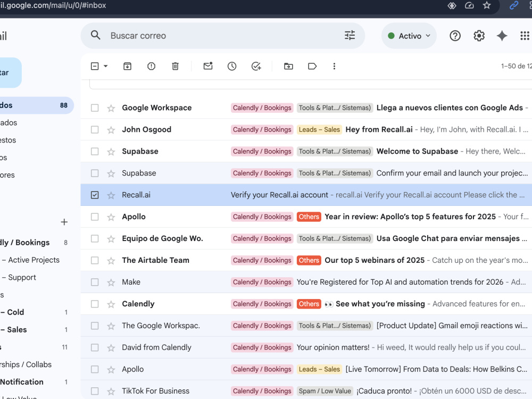Viewport: 532px width, 399px height.
Task: Click Tools & Plat tag on Supabase Welcome email
Action: [x=335, y=151]
